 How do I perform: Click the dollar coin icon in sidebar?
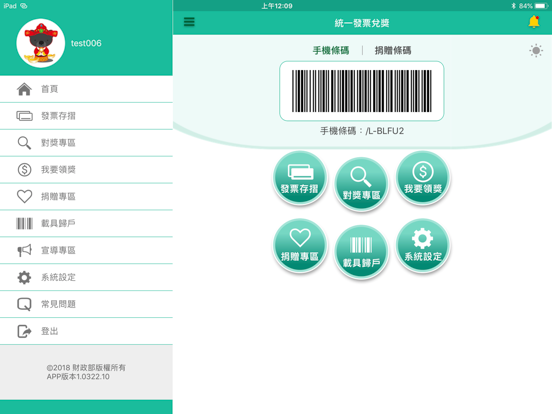(24, 170)
